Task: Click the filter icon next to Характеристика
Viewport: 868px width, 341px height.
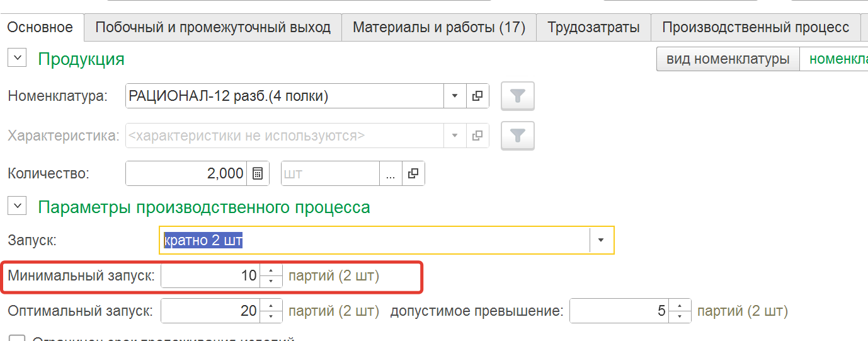Action: 517,136
